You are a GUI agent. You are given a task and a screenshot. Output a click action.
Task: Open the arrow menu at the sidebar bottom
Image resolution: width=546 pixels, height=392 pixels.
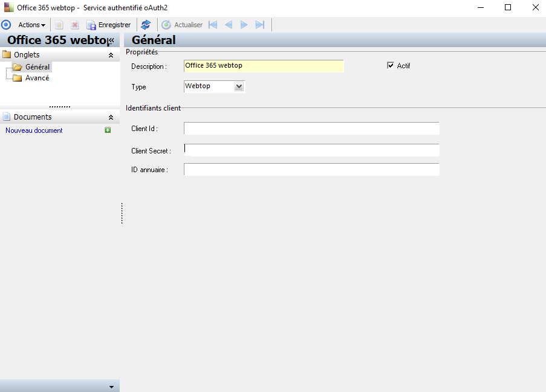[111, 387]
